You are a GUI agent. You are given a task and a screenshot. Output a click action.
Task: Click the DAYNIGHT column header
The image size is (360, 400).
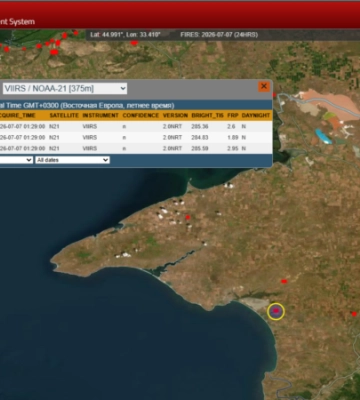point(256,115)
